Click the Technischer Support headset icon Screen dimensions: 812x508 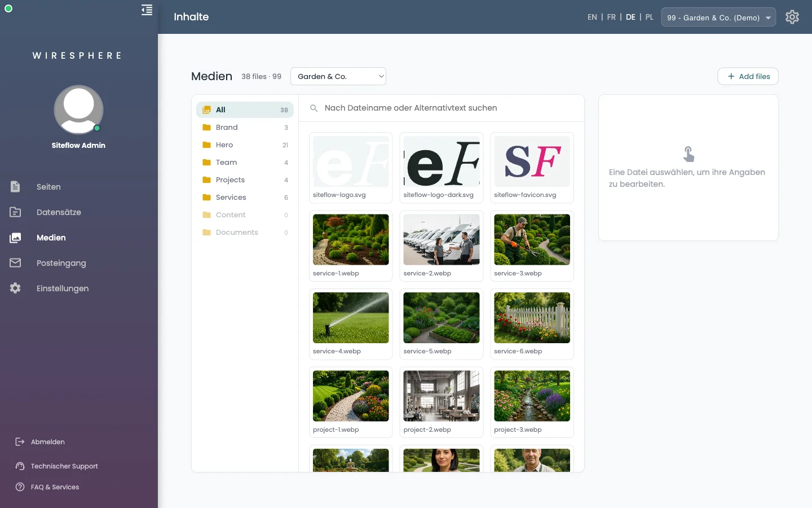(20, 466)
